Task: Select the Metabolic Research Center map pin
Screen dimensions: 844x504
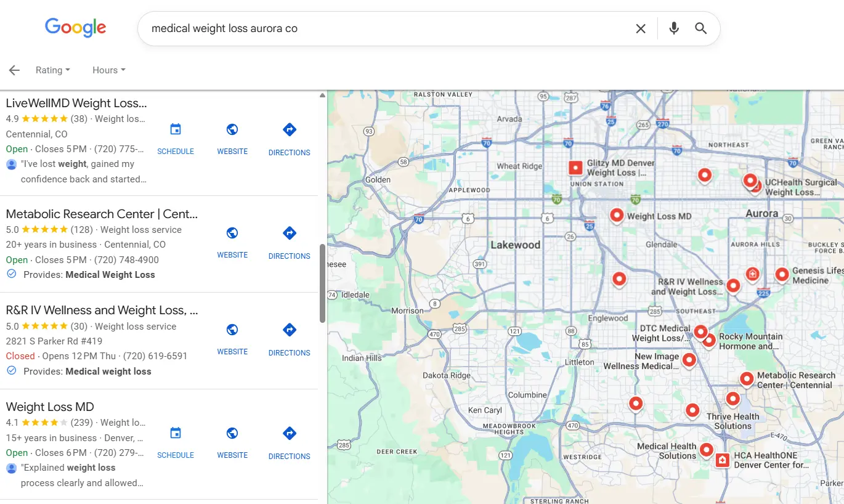Action: point(747,379)
